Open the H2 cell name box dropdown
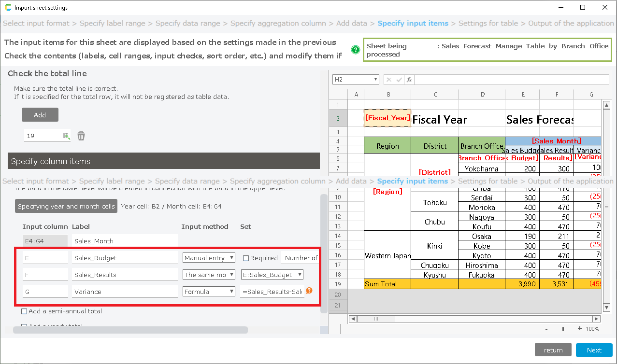The image size is (617, 364). [375, 80]
